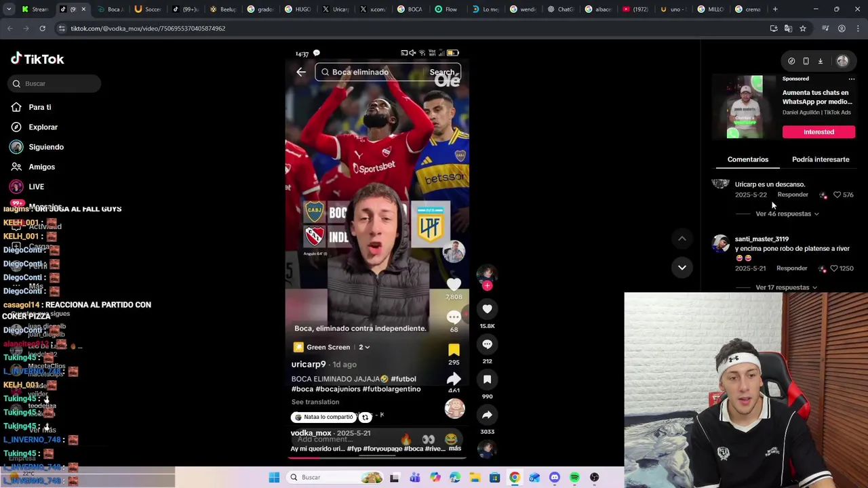The width and height of the screenshot is (868, 488).
Task: Click the in-video white heart with 7,808
Action: point(454,285)
